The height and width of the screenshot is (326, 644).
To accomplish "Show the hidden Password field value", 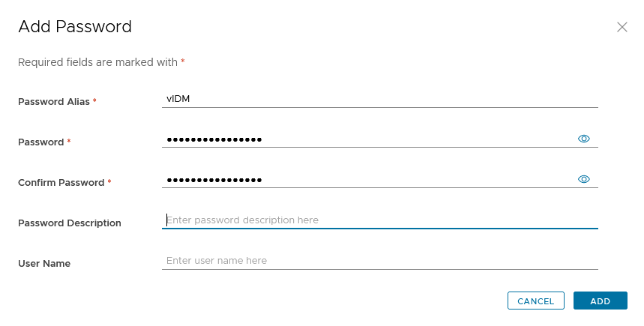I will (584, 139).
